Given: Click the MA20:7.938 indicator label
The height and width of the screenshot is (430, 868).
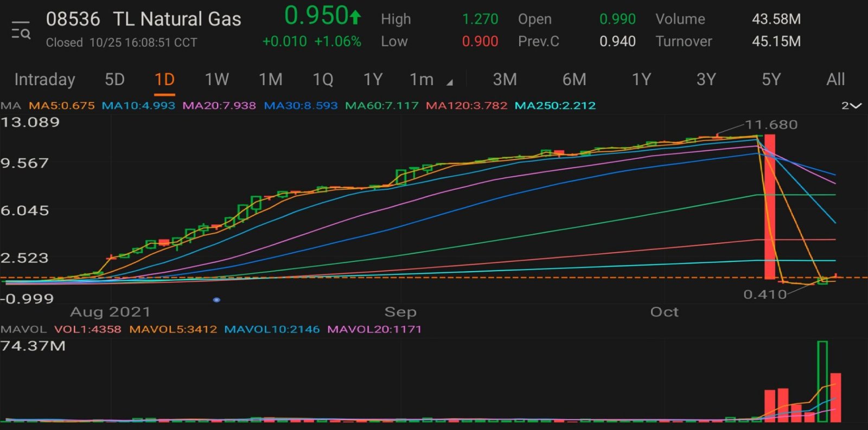Looking at the screenshot, I should tap(219, 106).
